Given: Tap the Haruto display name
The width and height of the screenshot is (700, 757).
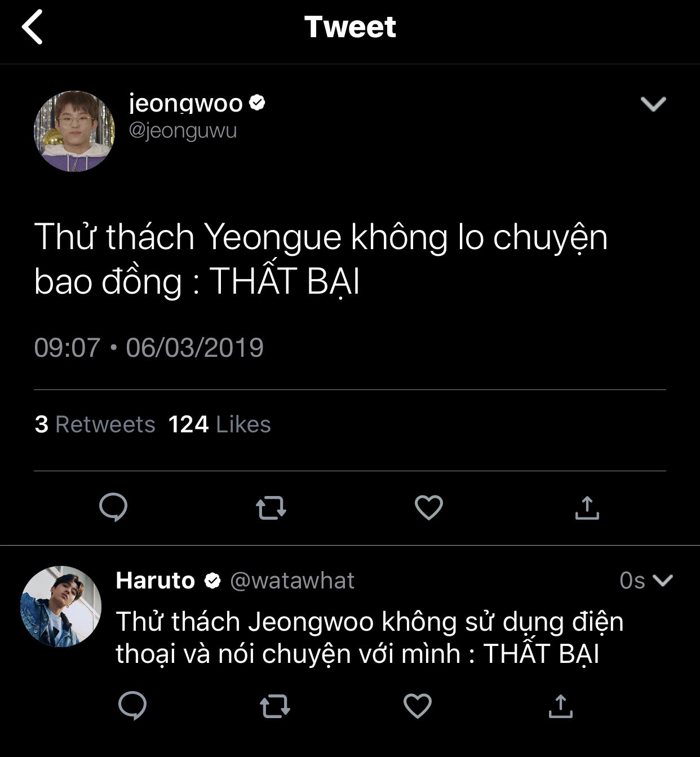Looking at the screenshot, I should pyautogui.click(x=155, y=581).
